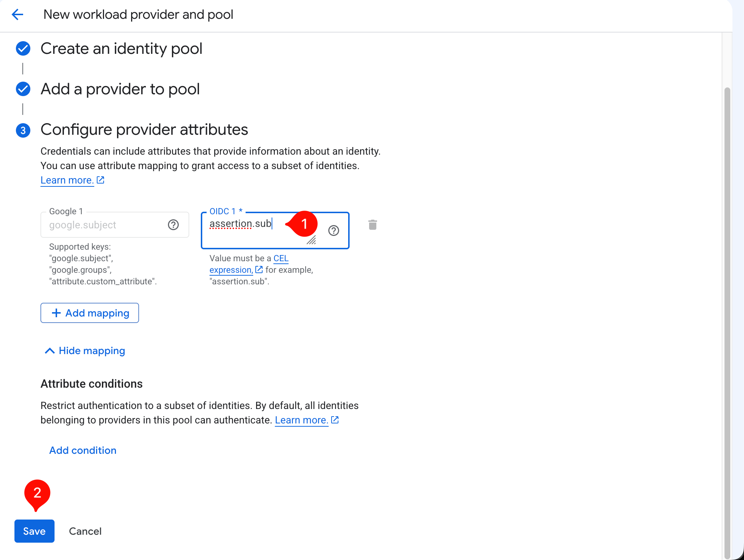Collapse the Hide mapping chevron
This screenshot has height=560, width=744.
(x=50, y=351)
